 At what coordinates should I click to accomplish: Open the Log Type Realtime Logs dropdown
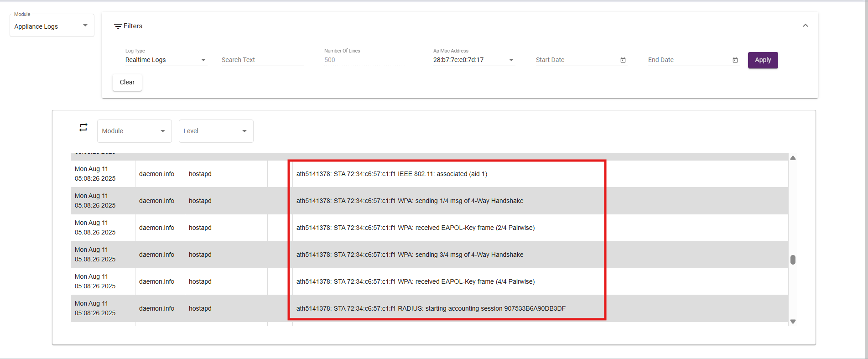pyautogui.click(x=166, y=60)
